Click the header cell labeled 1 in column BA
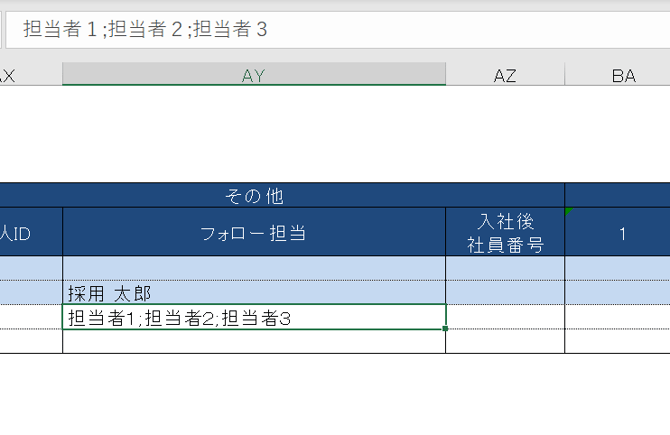Screen dimensions: 670x435 pos(620,234)
